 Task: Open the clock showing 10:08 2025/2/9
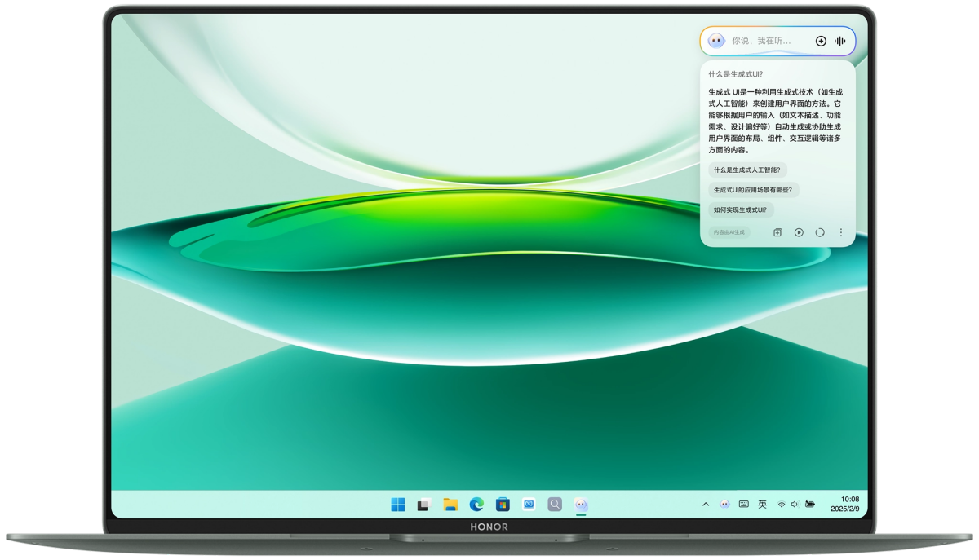[x=845, y=504]
